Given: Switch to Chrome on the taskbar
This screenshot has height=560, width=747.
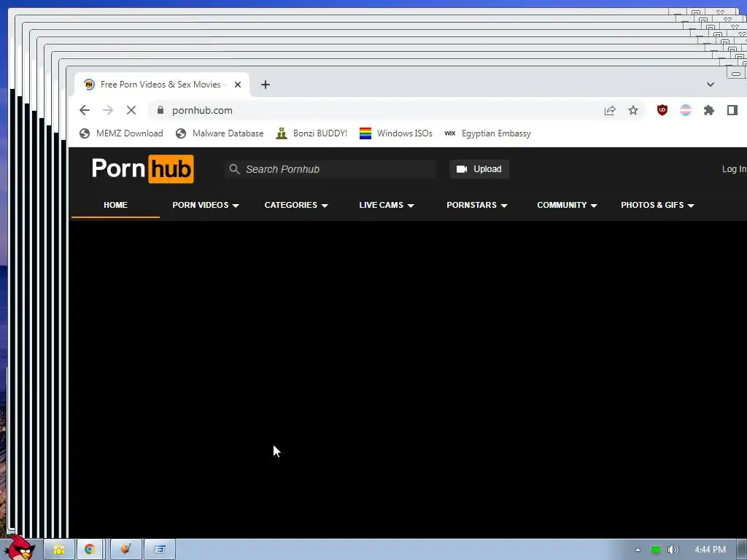Looking at the screenshot, I should pos(90,550).
